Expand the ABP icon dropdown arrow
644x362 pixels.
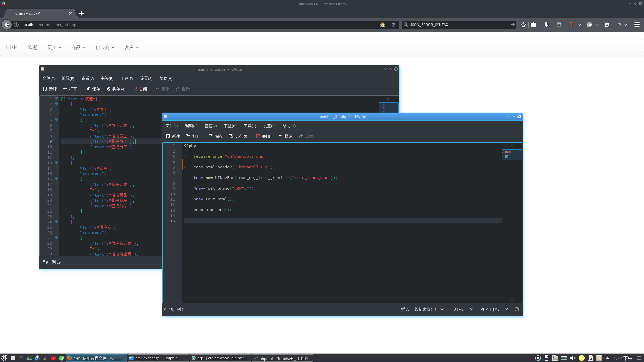[597, 25]
